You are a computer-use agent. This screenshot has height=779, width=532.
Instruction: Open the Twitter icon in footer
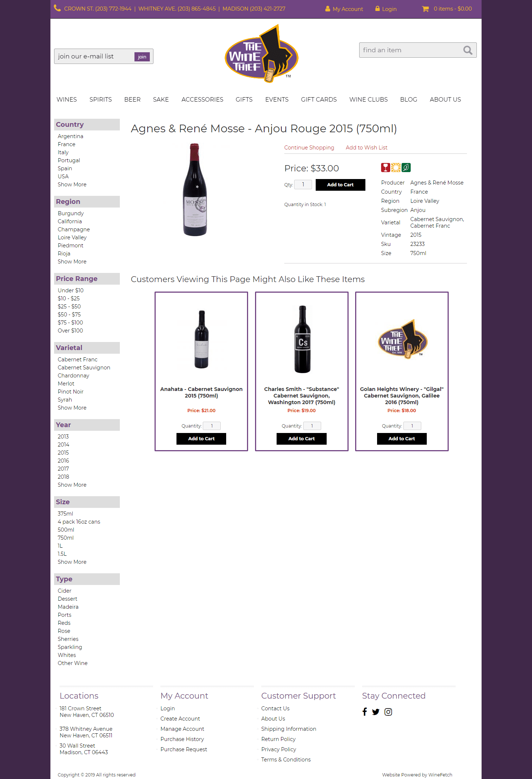point(376,712)
